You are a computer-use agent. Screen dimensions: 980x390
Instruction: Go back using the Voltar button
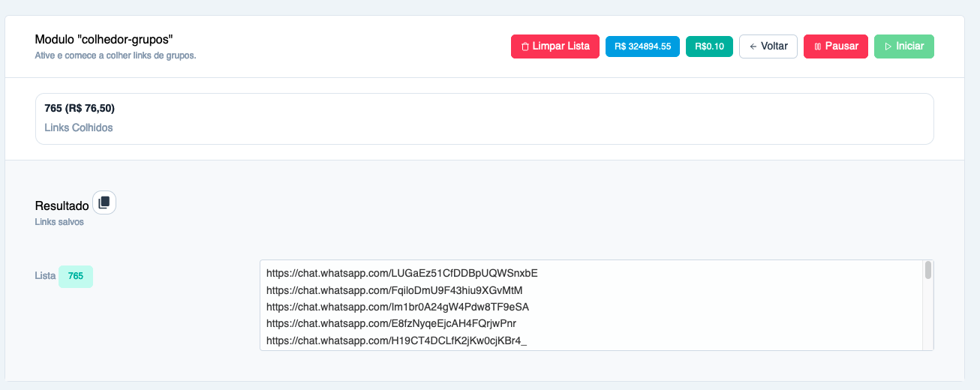768,46
